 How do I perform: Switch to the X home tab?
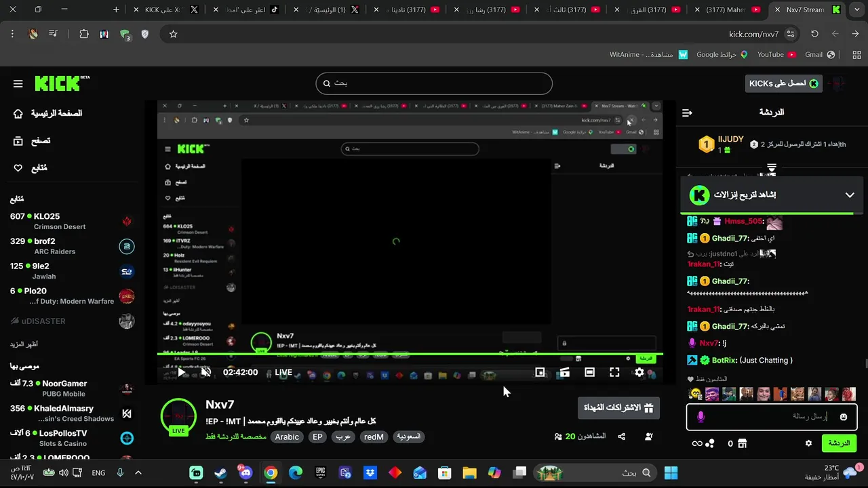pos(328,10)
